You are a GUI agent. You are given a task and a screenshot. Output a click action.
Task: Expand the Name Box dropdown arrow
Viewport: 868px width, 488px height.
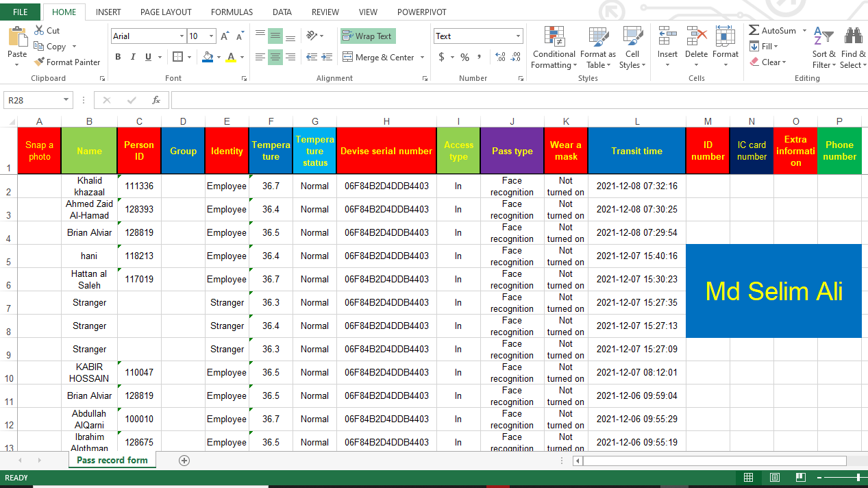[x=66, y=100]
